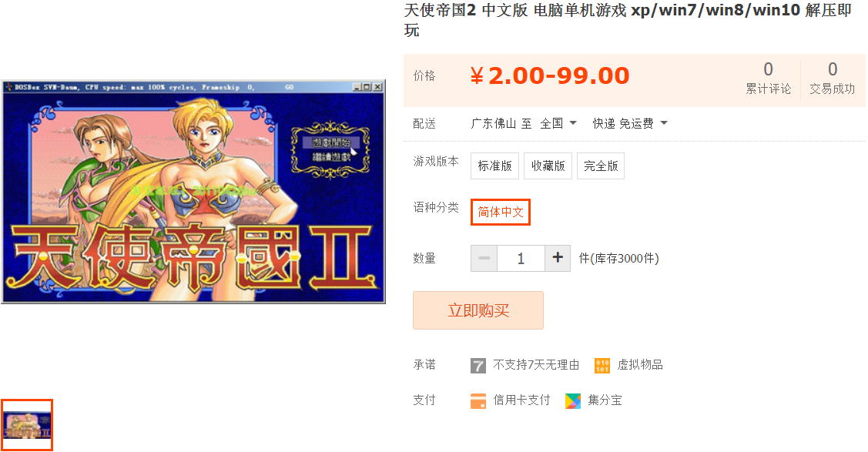The image size is (868, 452).
Task: Click the virtual goods (虚拟物品) icon
Action: point(602,365)
